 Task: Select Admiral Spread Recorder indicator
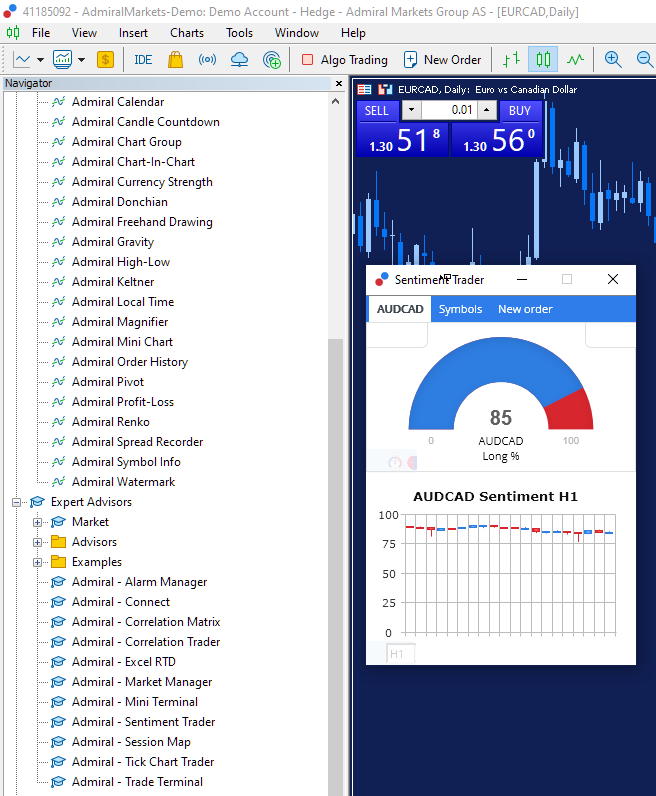coord(137,442)
